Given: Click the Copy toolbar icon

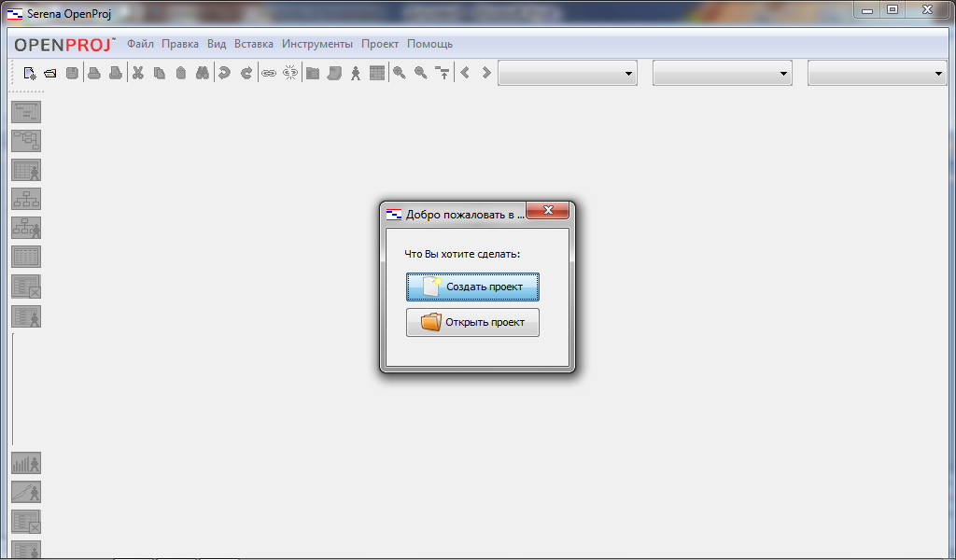Looking at the screenshot, I should (x=159, y=73).
